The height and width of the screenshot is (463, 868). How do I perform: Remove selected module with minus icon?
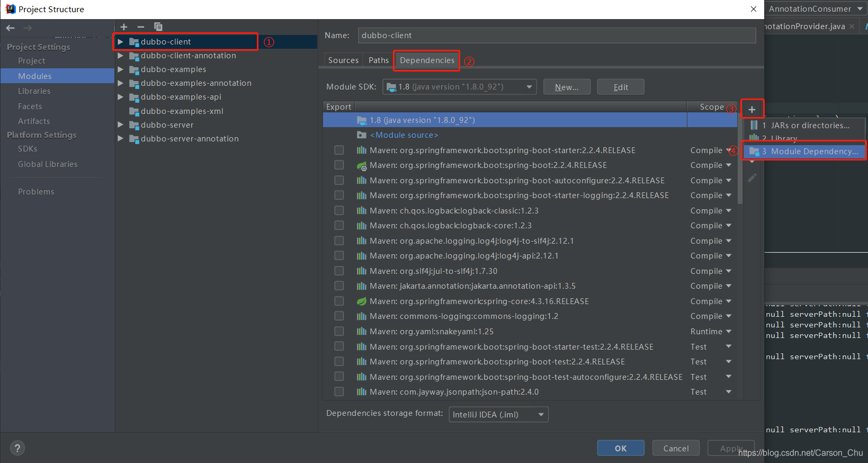140,26
